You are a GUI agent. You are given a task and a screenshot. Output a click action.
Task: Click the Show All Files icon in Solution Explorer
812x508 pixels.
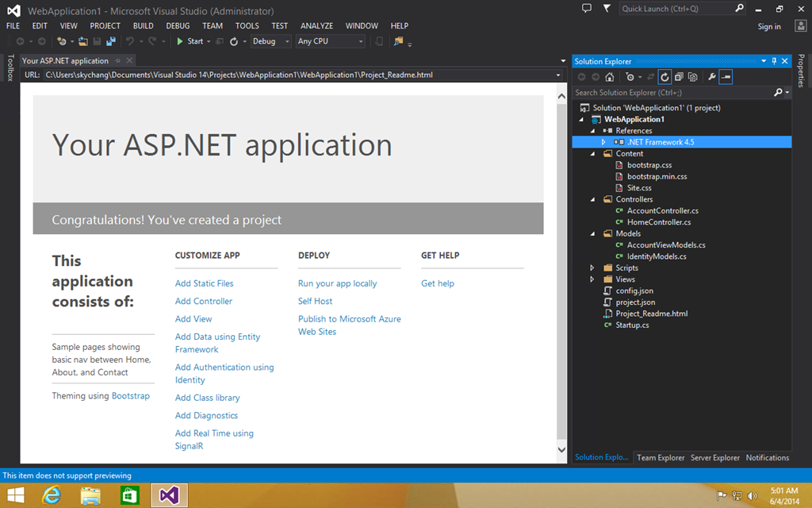[x=693, y=77]
